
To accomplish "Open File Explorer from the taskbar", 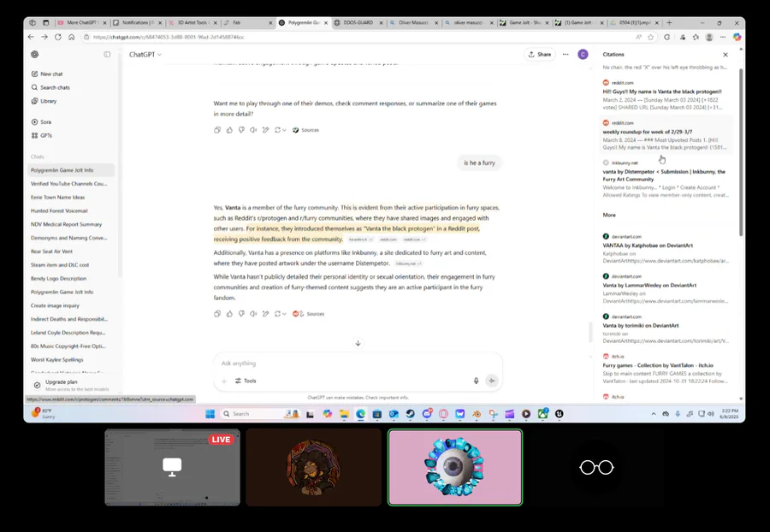I will click(x=344, y=414).
